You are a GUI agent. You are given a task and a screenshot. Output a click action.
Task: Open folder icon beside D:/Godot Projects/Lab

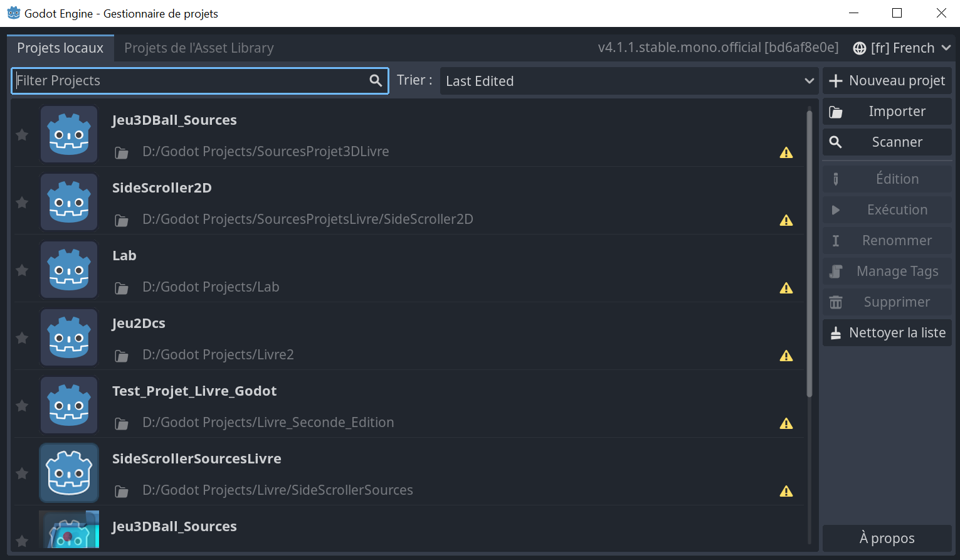(x=122, y=288)
